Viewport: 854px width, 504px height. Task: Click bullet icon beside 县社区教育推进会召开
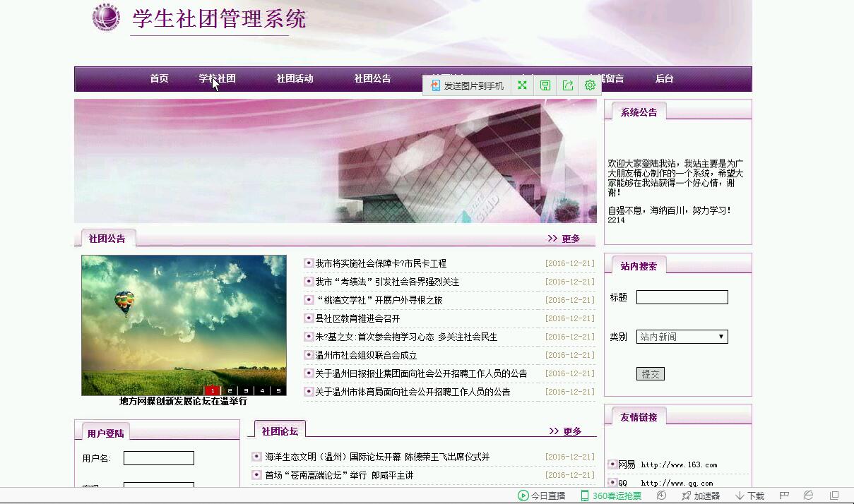click(309, 318)
